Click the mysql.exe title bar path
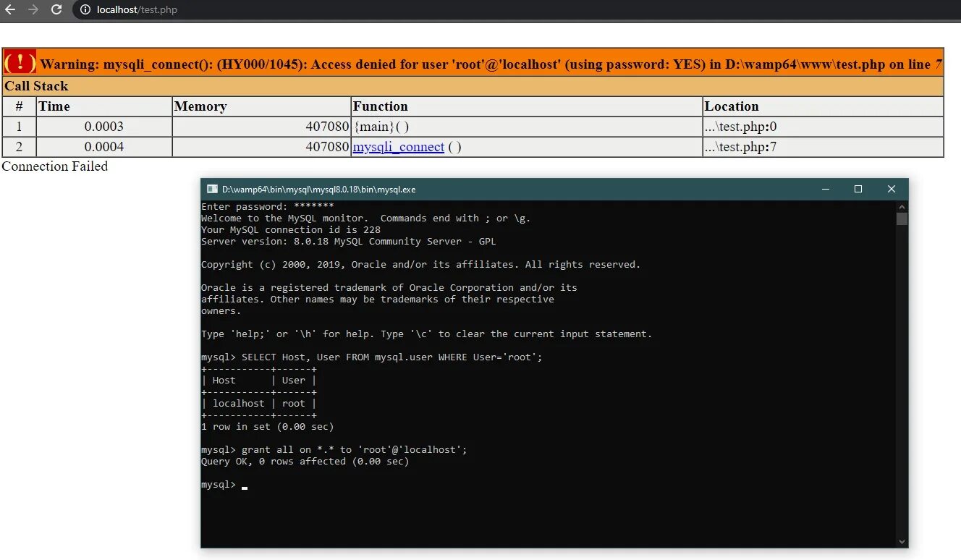This screenshot has width=961, height=560. click(x=318, y=190)
